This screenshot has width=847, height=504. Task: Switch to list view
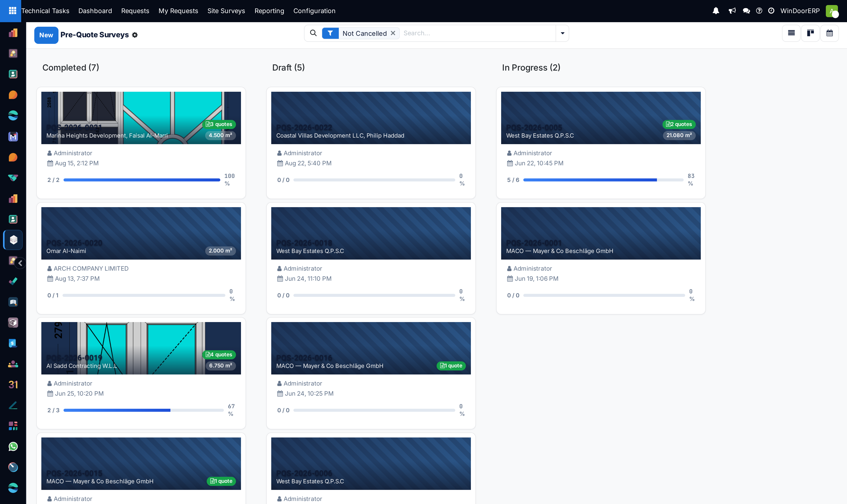(x=791, y=33)
